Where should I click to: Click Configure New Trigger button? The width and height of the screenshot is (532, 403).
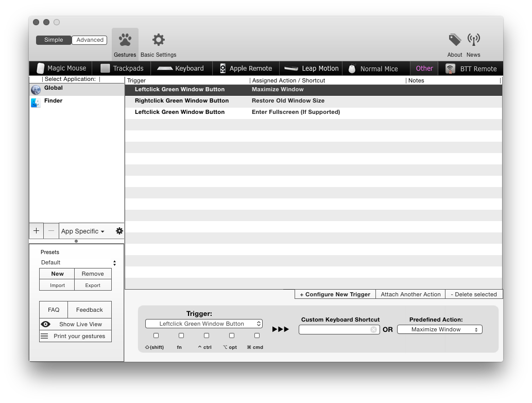click(335, 294)
